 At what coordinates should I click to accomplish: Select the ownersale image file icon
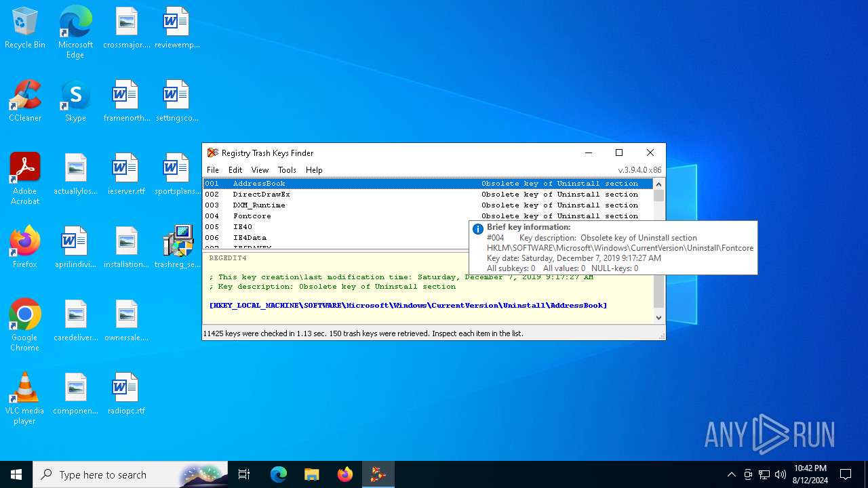[x=126, y=321]
